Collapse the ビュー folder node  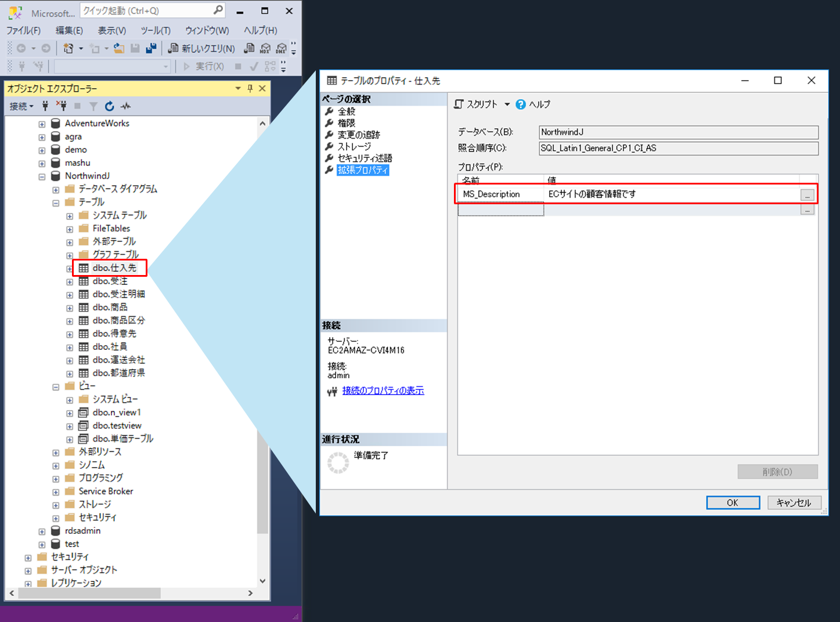click(x=56, y=387)
